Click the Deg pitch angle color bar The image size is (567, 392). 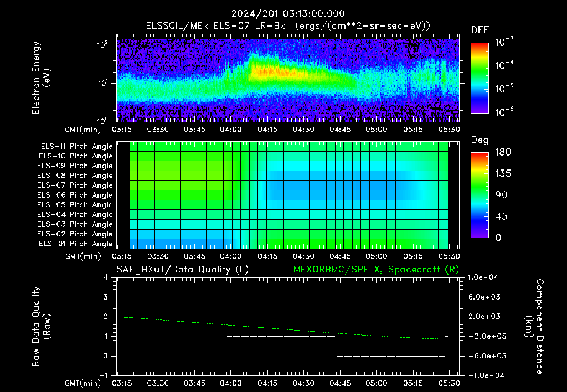pyautogui.click(x=480, y=195)
